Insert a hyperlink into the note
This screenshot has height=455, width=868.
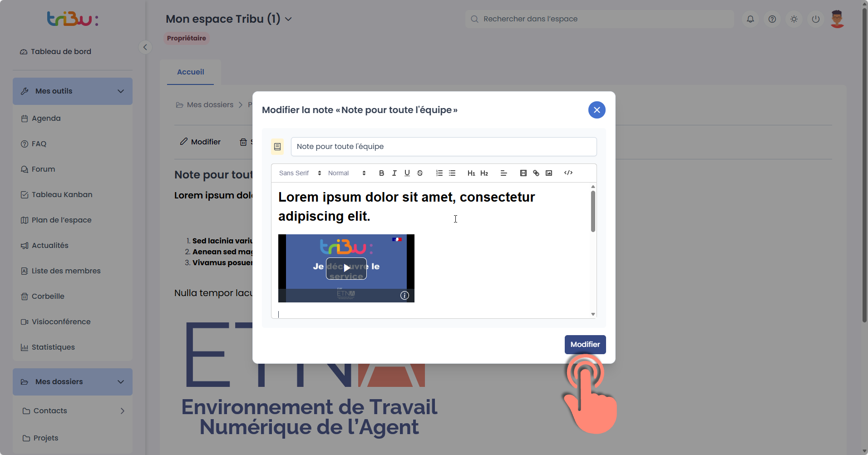point(536,173)
